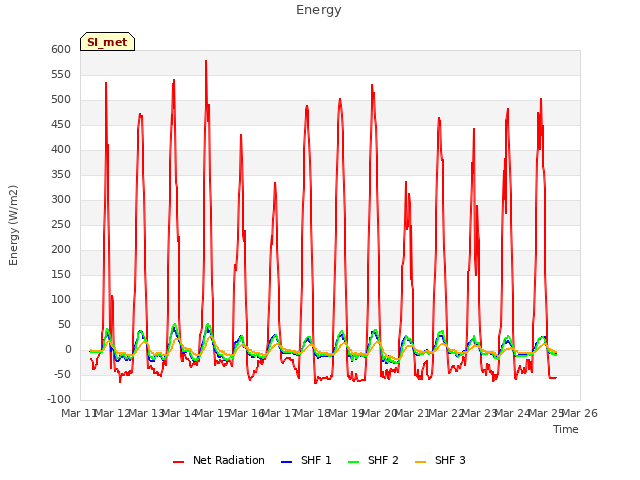
Task: Click the 450 y-axis tick label
Action: tap(61, 125)
